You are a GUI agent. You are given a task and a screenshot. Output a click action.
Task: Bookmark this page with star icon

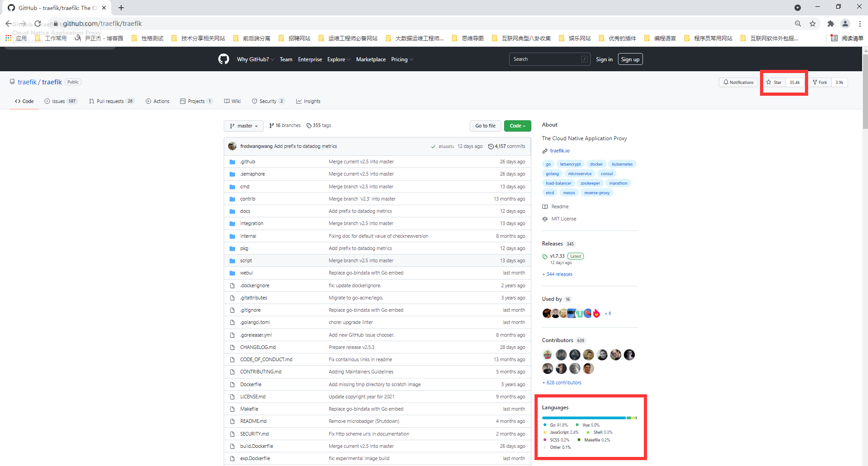tap(813, 24)
